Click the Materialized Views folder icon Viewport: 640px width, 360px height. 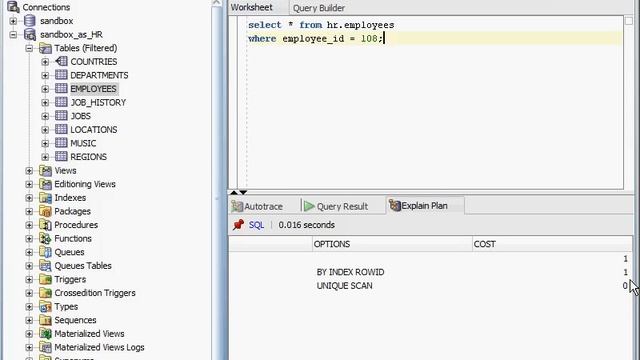tap(45, 334)
